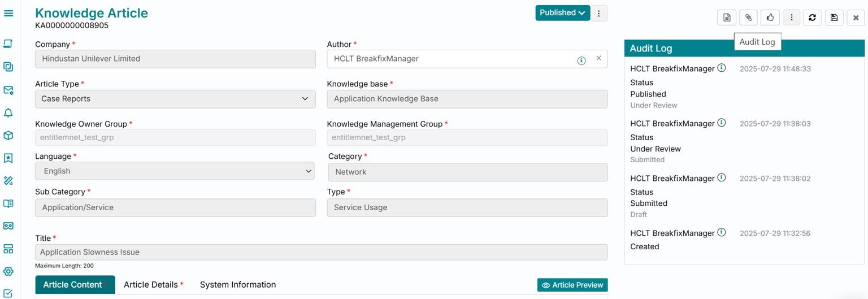The image size is (868, 299).
Task: Open the gear settings sidebar icon
Action: coord(8,271)
